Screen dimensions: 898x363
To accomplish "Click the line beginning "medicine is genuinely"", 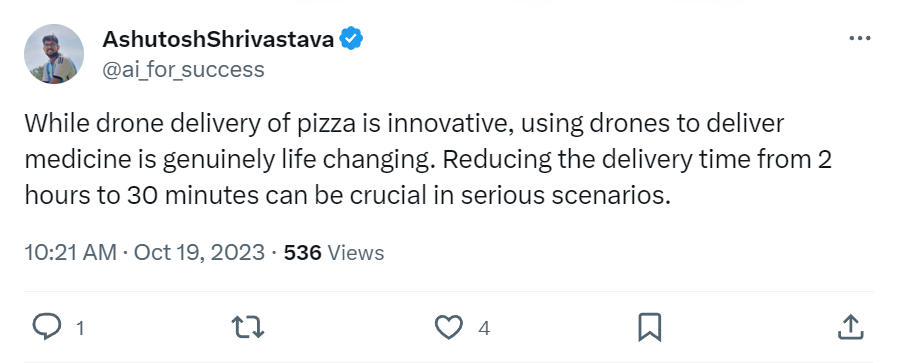I will click(x=428, y=160).
